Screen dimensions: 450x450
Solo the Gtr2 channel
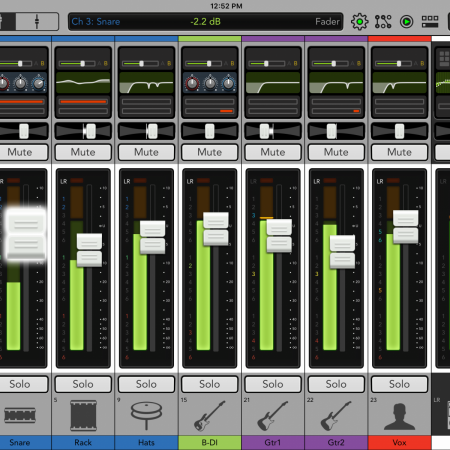(x=336, y=384)
